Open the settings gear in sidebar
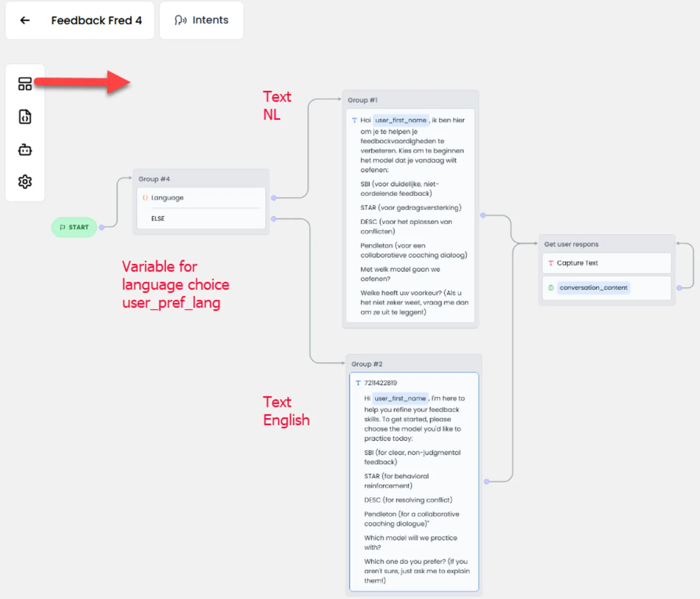Viewport: 700px width, 599px height. pyautogui.click(x=25, y=182)
